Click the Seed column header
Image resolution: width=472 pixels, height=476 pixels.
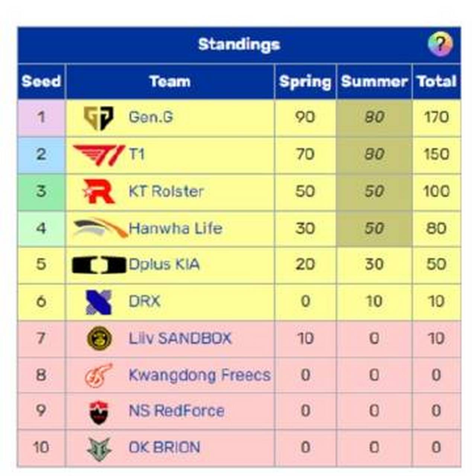[x=41, y=81]
